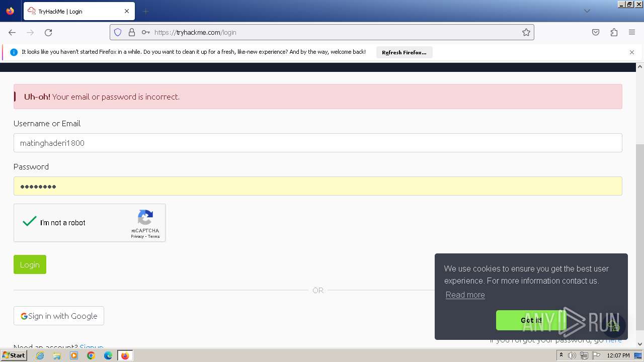Open Read more in the cookie notice
This screenshot has height=362, width=644.
[465, 295]
